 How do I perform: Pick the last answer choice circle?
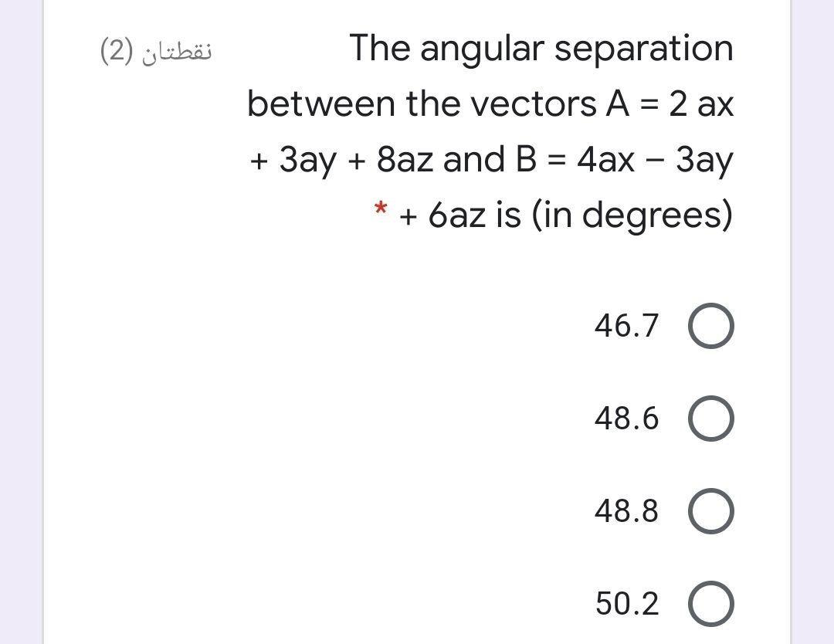tap(711, 604)
